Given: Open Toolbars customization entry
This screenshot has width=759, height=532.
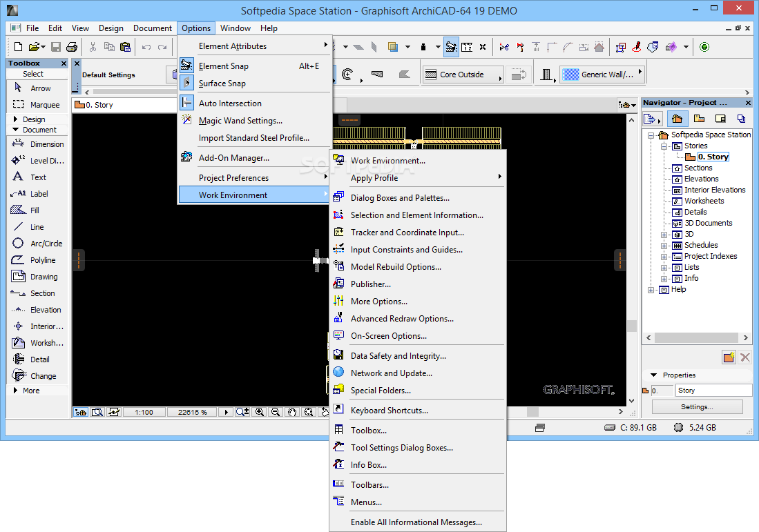Looking at the screenshot, I should (x=418, y=484).
